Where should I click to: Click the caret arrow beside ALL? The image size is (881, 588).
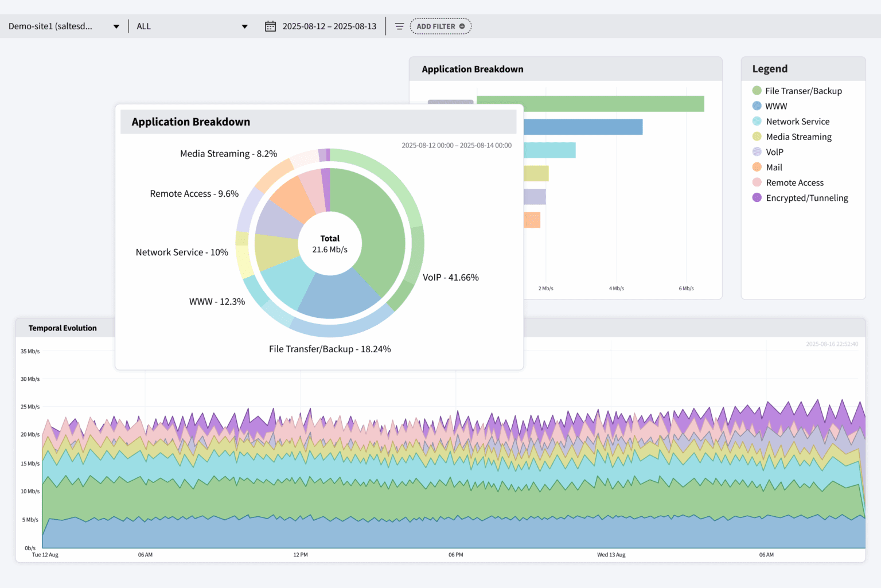tap(245, 26)
